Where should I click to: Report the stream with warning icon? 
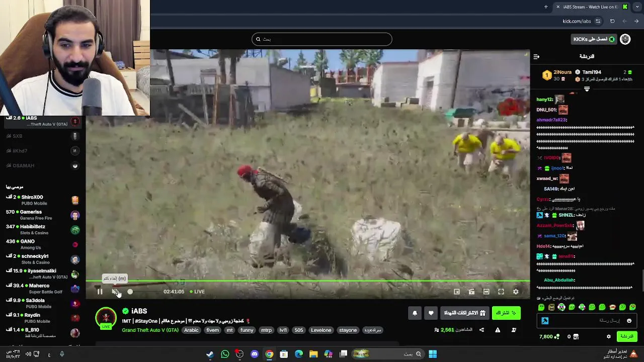(498, 330)
